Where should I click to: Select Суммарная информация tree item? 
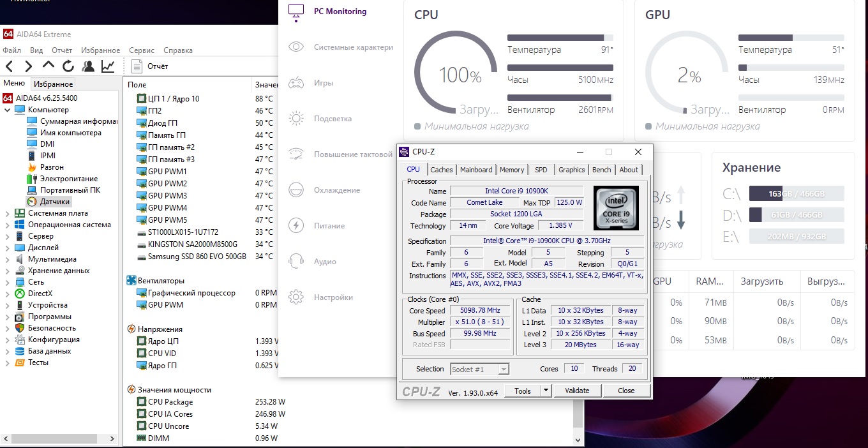[72, 121]
